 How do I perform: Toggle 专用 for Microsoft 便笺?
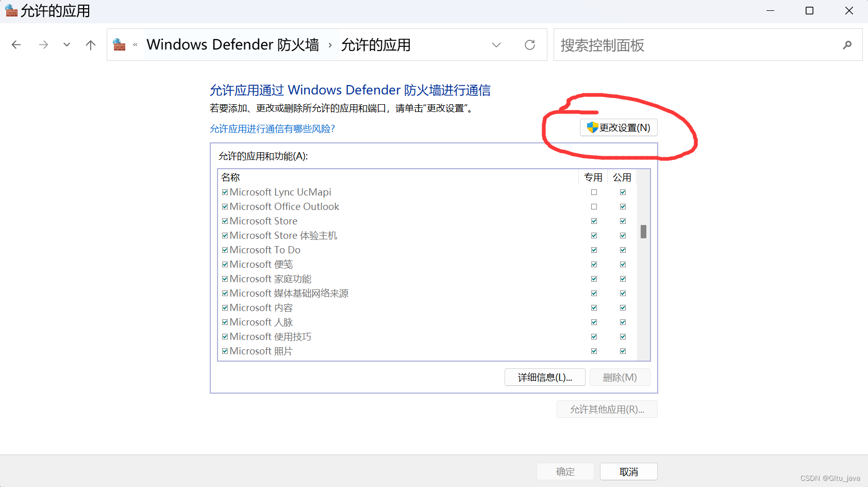(x=594, y=264)
